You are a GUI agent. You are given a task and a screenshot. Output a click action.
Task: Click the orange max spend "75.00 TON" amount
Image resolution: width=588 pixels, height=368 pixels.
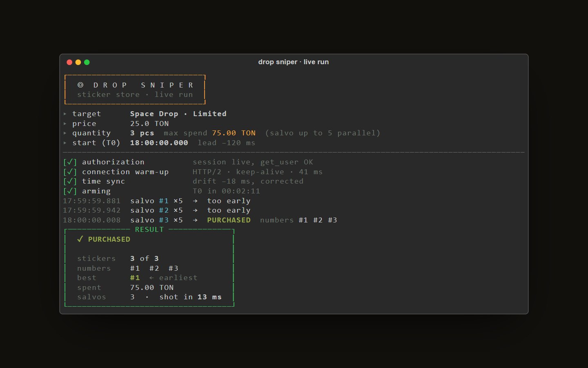coord(234,133)
